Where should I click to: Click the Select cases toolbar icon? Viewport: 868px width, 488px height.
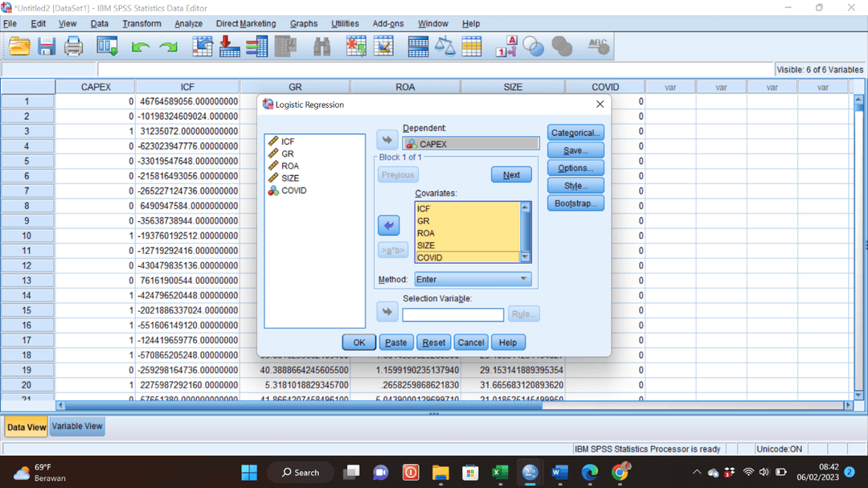[x=472, y=47]
